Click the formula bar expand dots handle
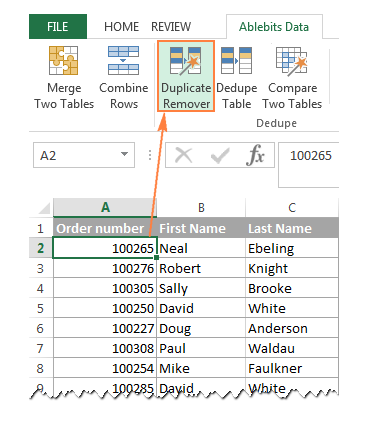Image resolution: width=381 pixels, height=423 pixels. [x=150, y=155]
